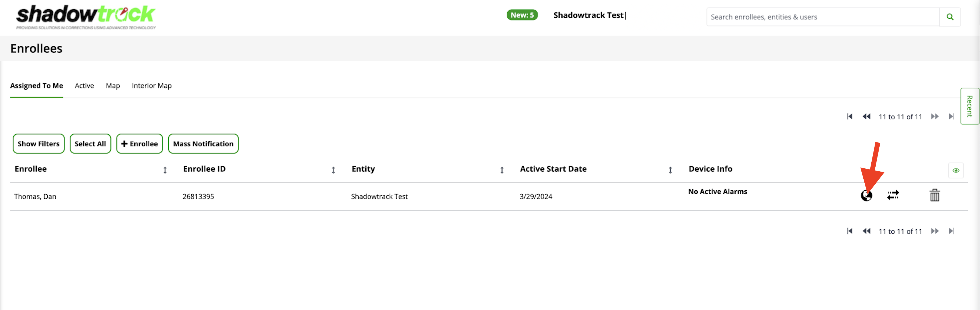Click the Show Filters button

pyautogui.click(x=39, y=144)
